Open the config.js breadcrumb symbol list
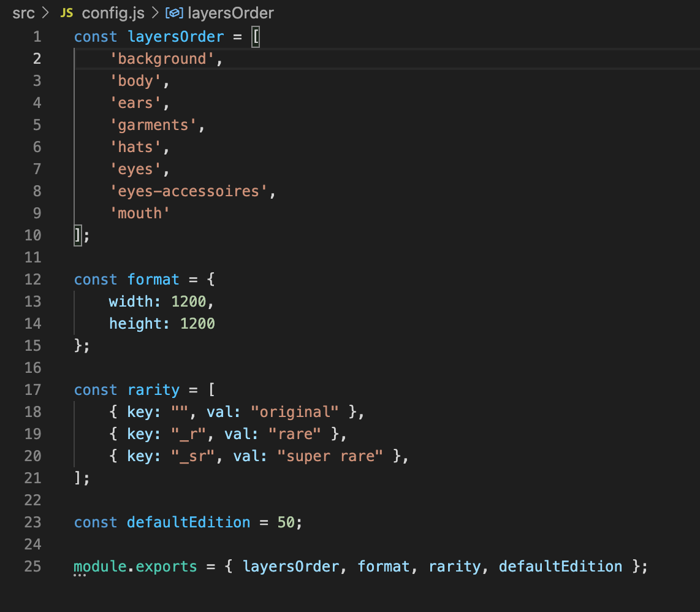The image size is (700, 612). tap(112, 12)
